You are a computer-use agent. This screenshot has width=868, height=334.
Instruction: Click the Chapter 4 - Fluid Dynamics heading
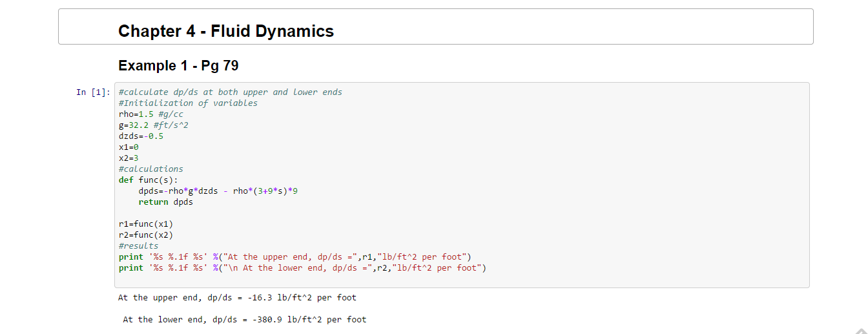(226, 31)
